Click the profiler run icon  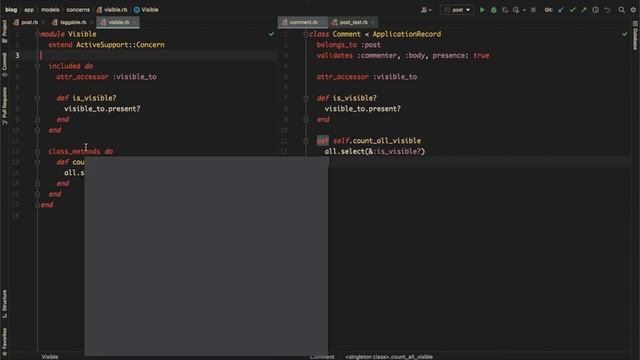[516, 10]
